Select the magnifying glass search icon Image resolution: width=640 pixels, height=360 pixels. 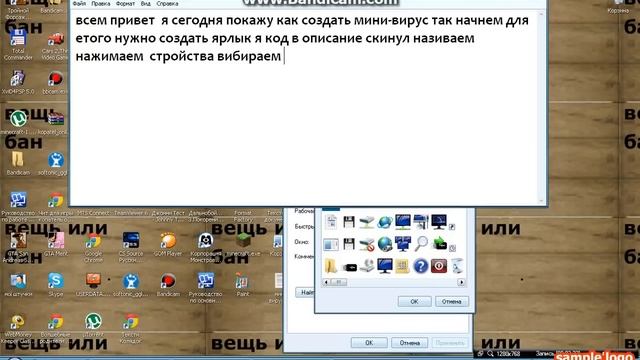tap(421, 244)
